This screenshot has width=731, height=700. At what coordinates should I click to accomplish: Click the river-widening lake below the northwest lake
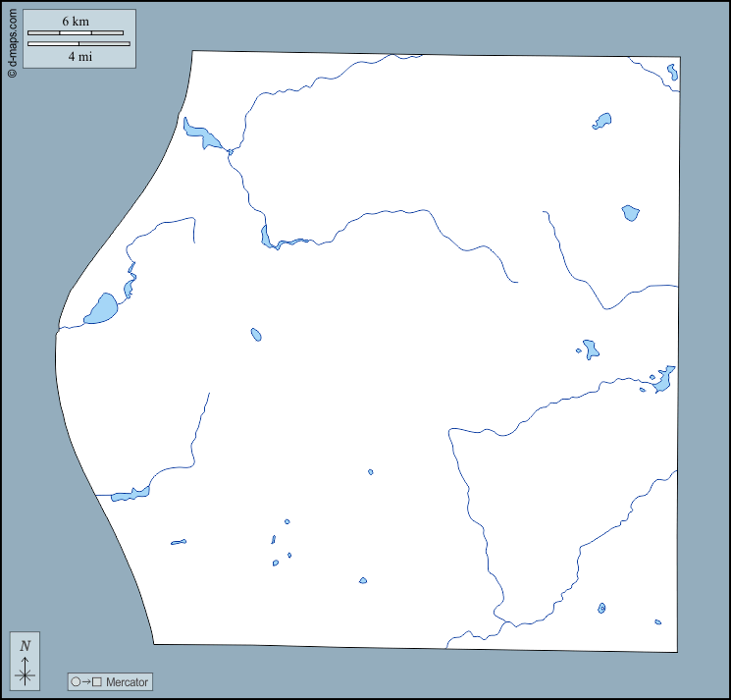pyautogui.click(x=265, y=237)
